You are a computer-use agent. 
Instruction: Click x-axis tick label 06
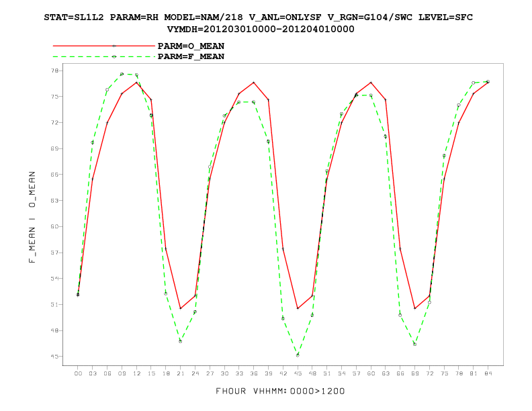(107, 373)
